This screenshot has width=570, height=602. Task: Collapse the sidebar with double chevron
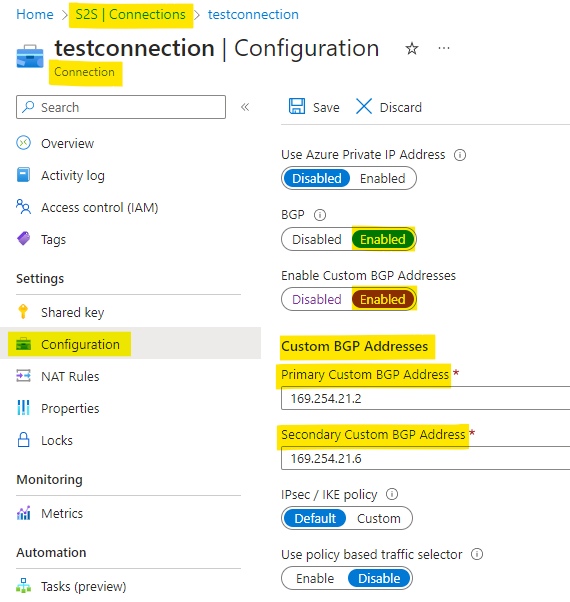pyautogui.click(x=245, y=107)
